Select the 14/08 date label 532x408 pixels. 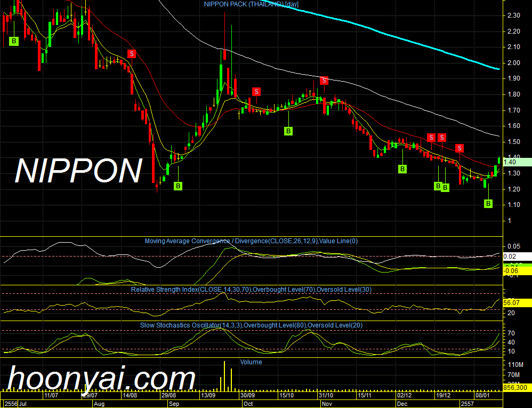click(130, 395)
